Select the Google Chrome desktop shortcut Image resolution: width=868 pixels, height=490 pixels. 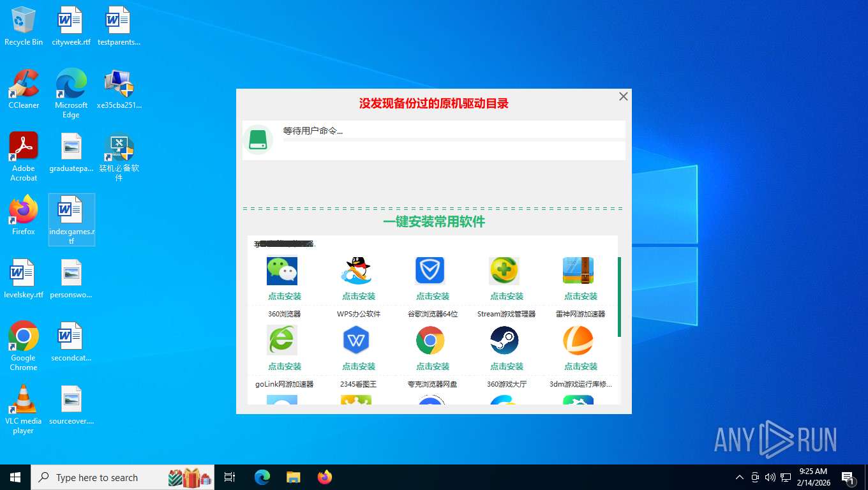click(24, 346)
